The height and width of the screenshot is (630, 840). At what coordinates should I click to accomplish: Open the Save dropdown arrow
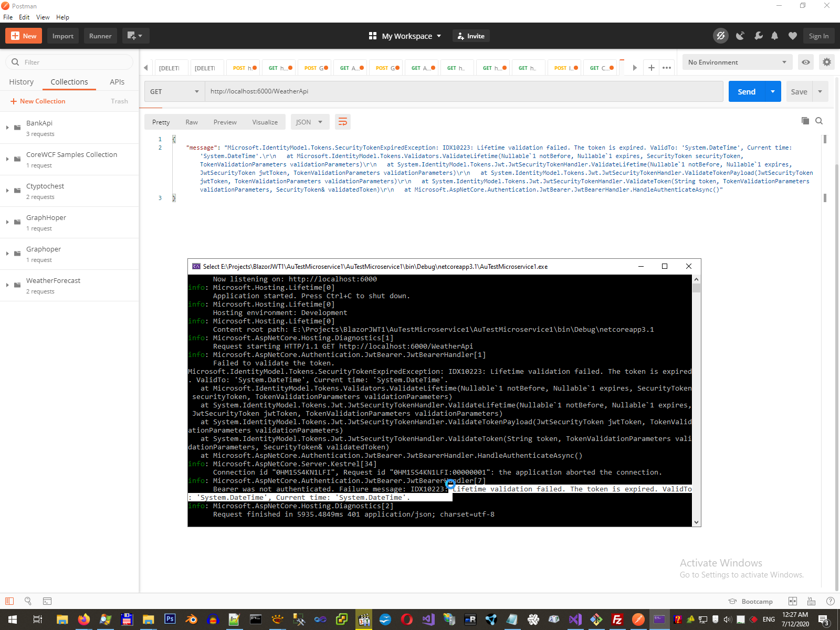[x=820, y=91]
